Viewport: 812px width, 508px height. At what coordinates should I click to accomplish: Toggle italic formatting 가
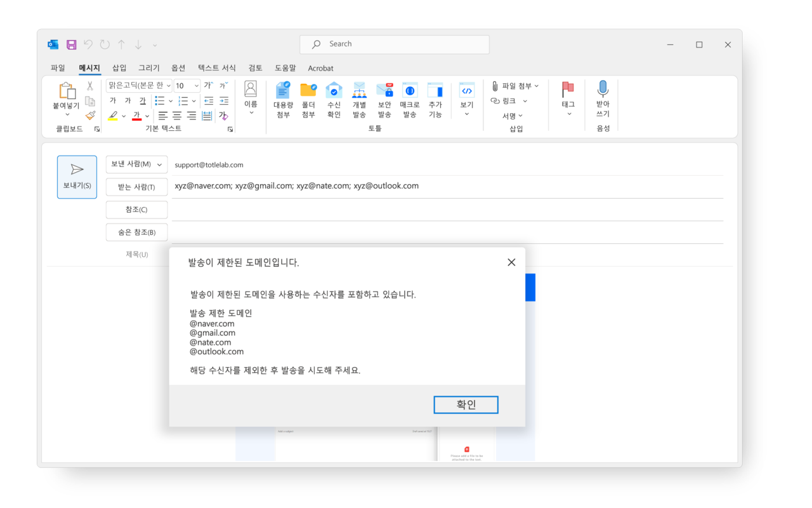click(x=128, y=100)
